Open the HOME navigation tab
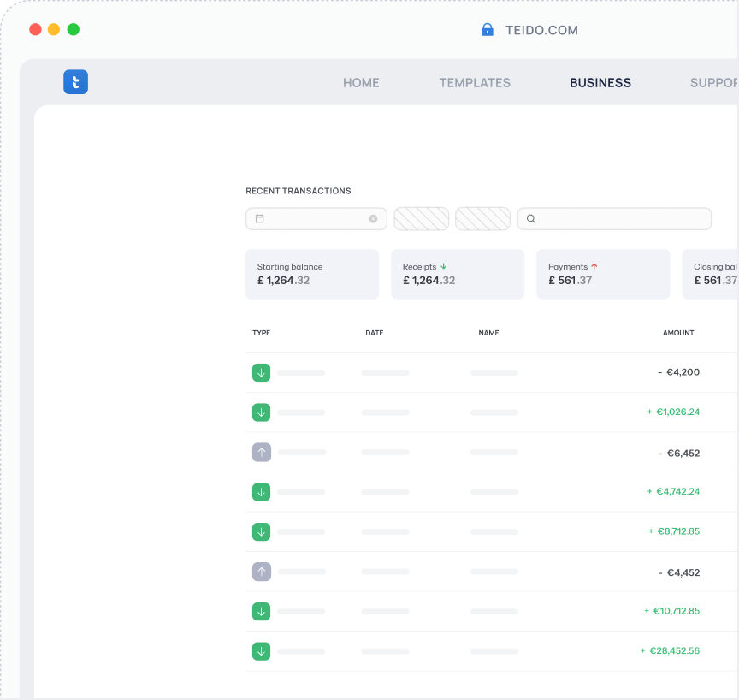Viewport: 739px width, 700px height. click(x=361, y=83)
